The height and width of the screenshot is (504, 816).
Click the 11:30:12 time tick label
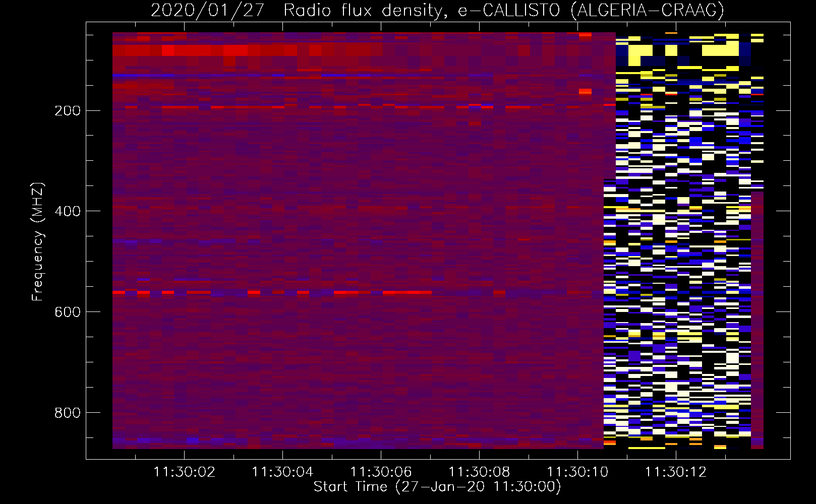tap(676, 472)
